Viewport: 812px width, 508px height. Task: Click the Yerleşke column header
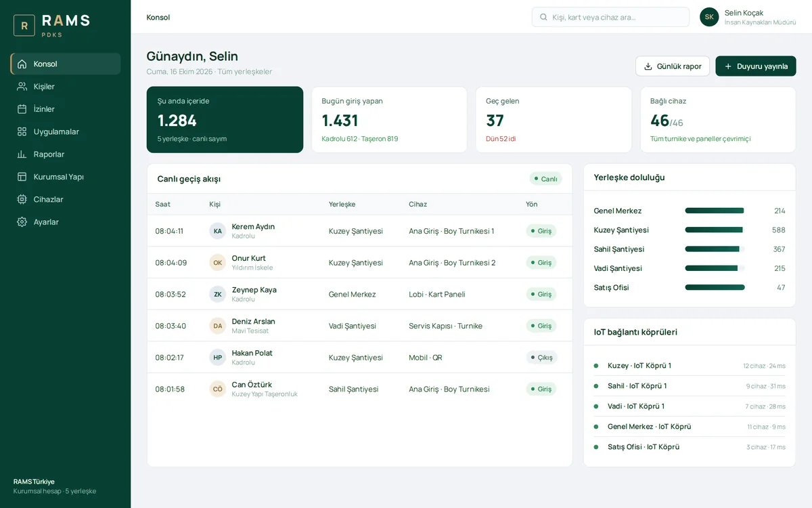tap(342, 204)
